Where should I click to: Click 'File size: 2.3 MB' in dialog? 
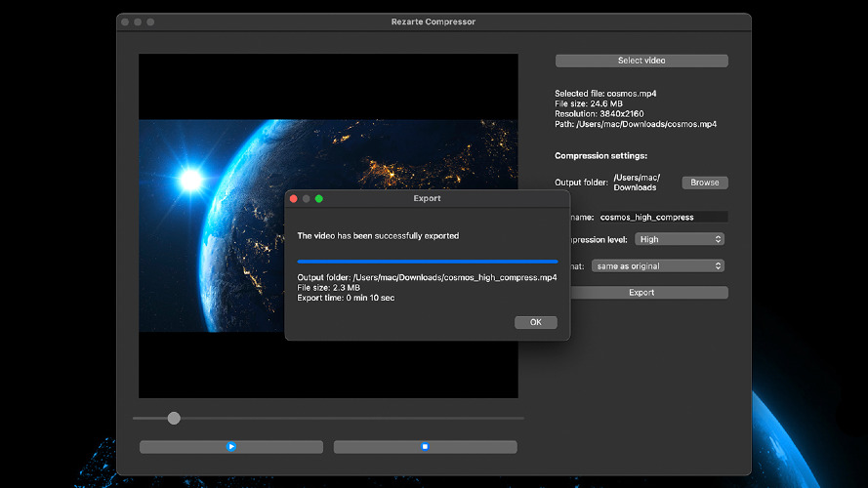coord(329,288)
